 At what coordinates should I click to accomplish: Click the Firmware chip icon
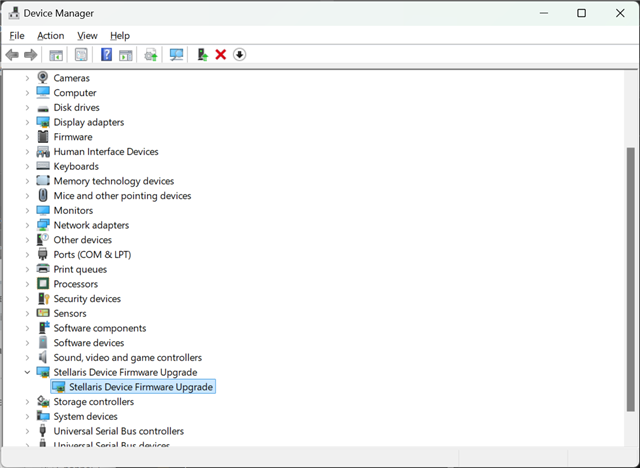(x=43, y=137)
